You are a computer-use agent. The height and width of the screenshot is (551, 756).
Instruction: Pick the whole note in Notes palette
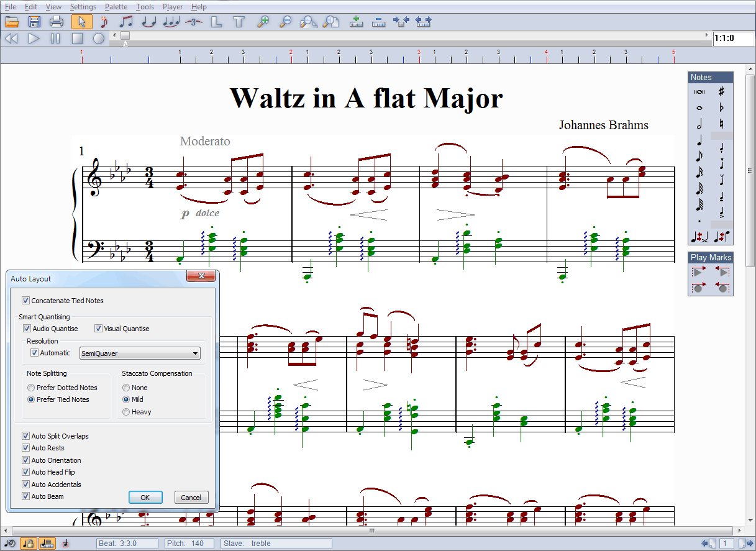click(x=699, y=107)
